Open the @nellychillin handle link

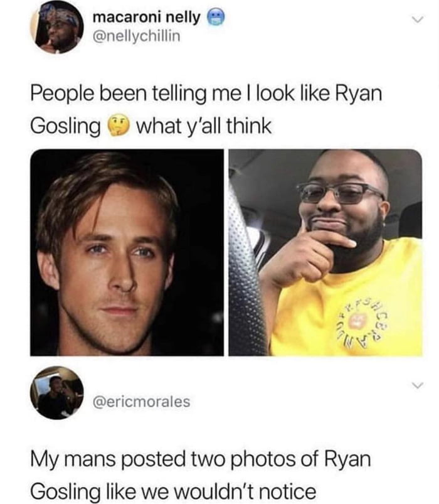[x=137, y=36]
